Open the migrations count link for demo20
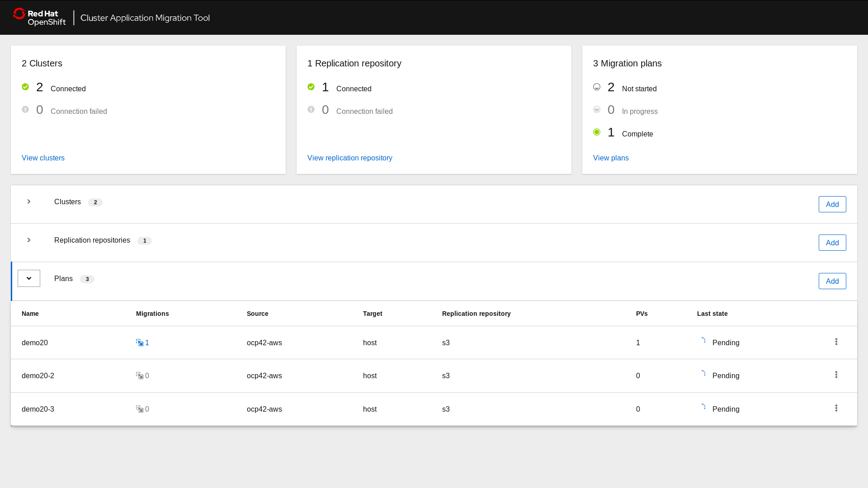868x488 pixels. (146, 343)
